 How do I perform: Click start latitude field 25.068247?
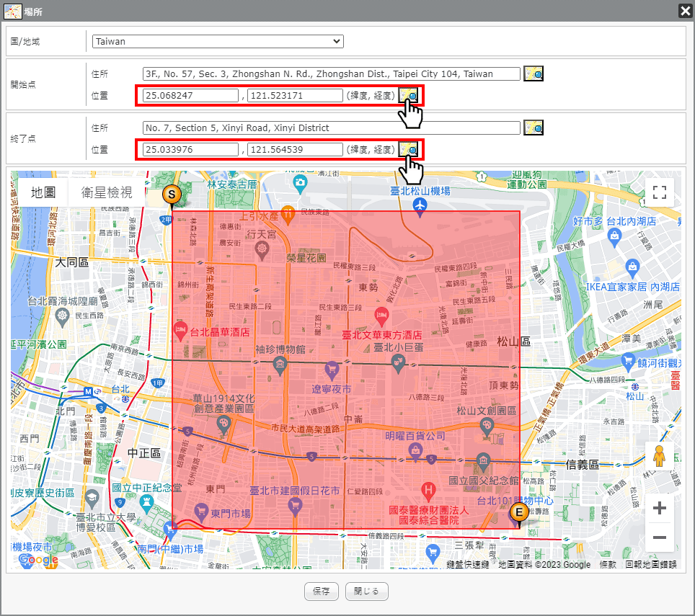(190, 95)
